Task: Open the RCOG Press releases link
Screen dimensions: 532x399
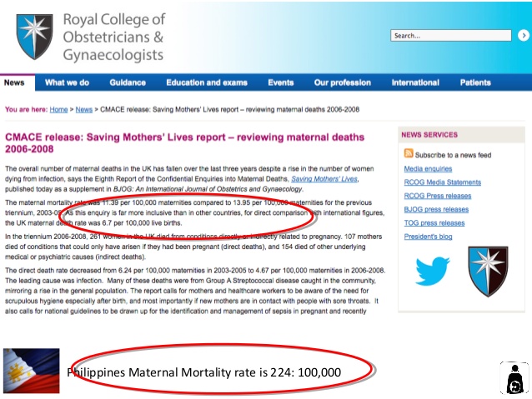Action: [437, 196]
